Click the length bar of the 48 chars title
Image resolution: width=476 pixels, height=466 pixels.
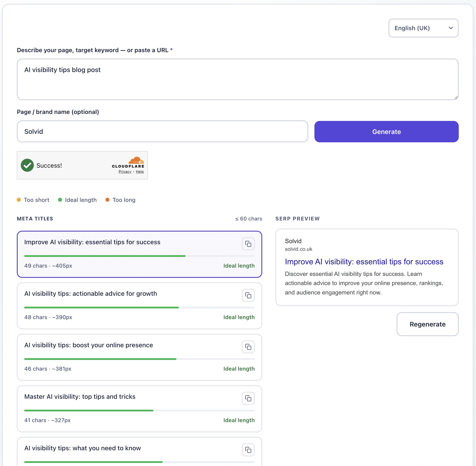point(140,307)
